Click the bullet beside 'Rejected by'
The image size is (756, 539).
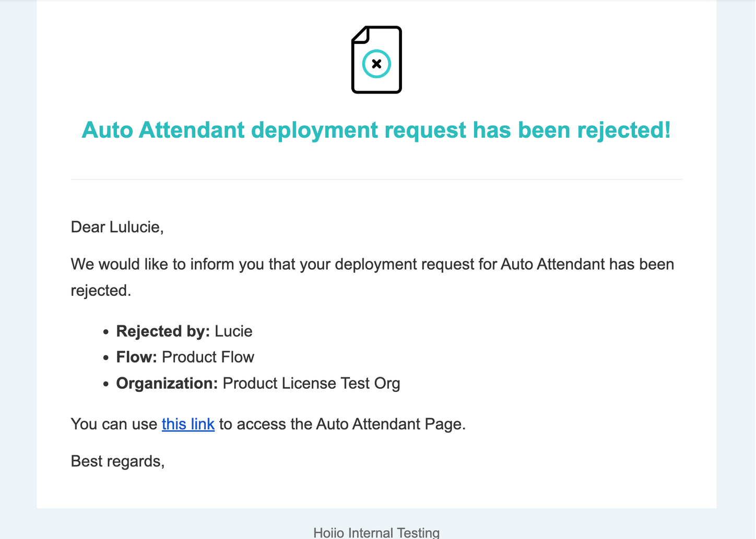[106, 332]
